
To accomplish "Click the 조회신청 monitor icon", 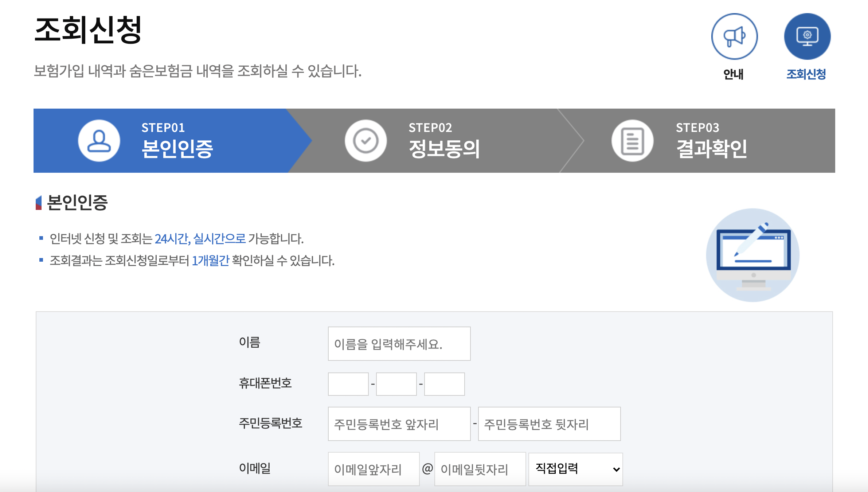I will tap(807, 36).
